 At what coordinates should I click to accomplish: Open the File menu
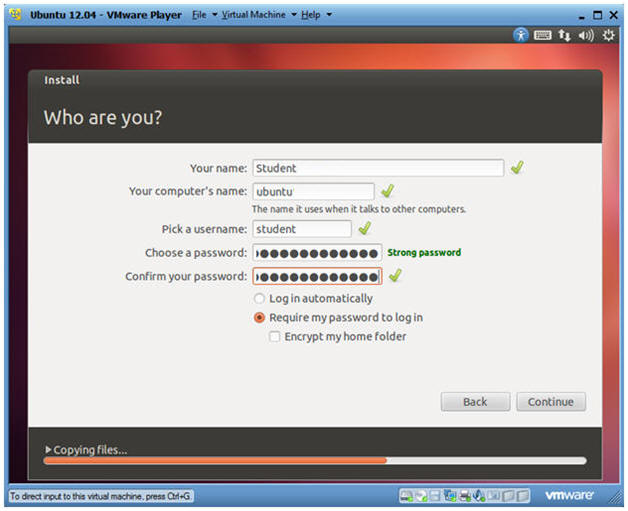[199, 15]
